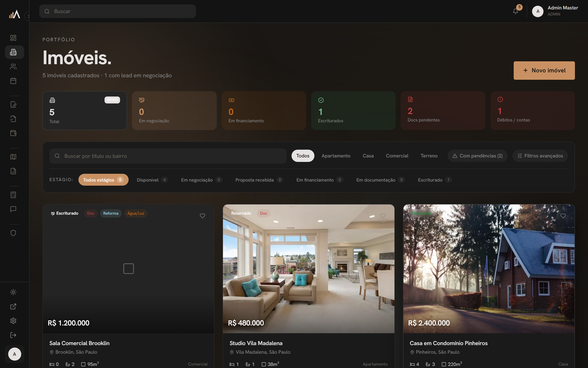The width and height of the screenshot is (588, 368).
Task: Open the report chart file sidebar icon
Action: (13, 171)
